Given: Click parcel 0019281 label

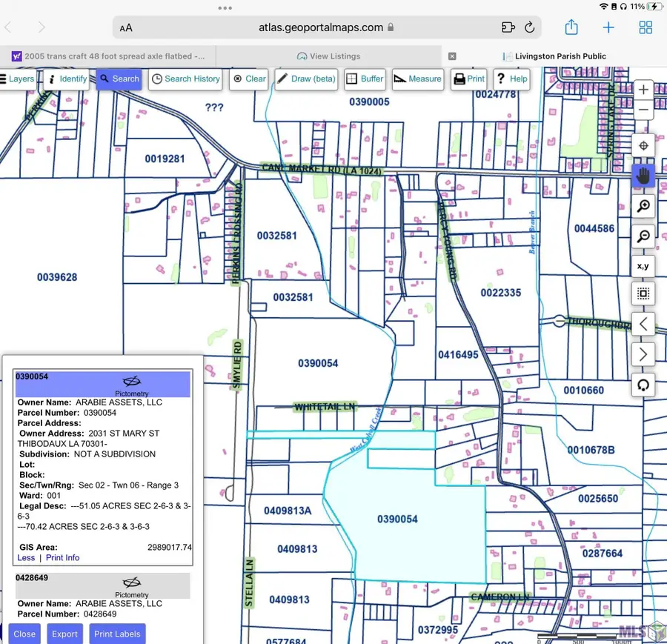Looking at the screenshot, I should pos(165,159).
